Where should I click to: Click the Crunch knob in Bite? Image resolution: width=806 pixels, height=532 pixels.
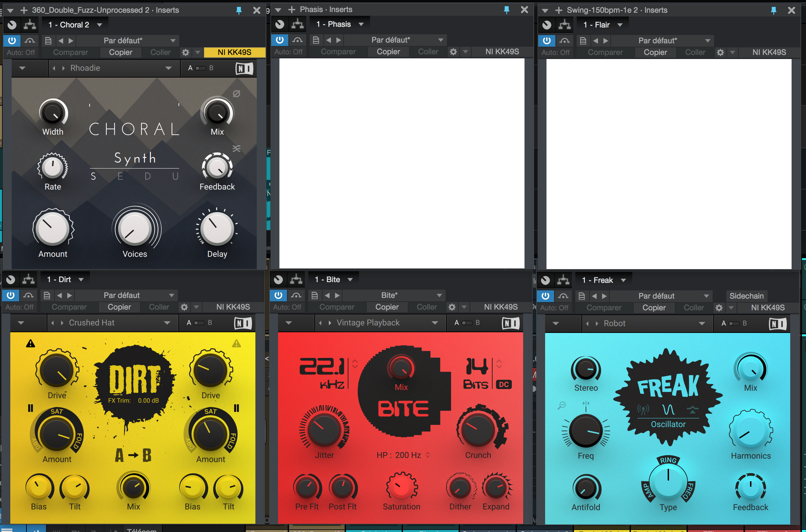click(x=478, y=430)
